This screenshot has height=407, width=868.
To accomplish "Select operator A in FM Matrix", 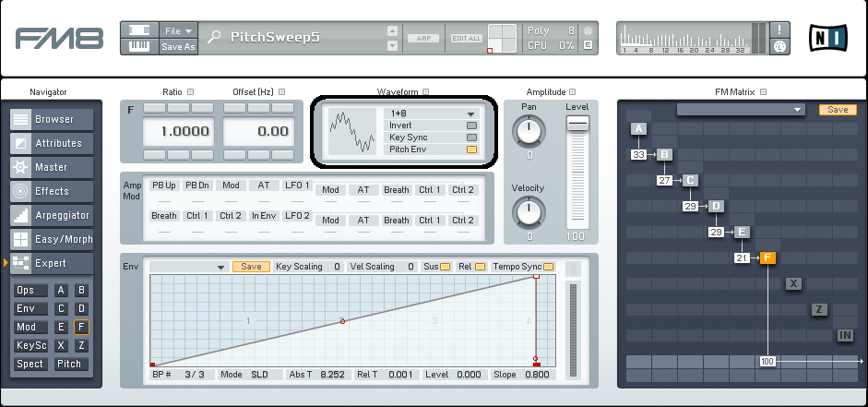I will point(639,129).
